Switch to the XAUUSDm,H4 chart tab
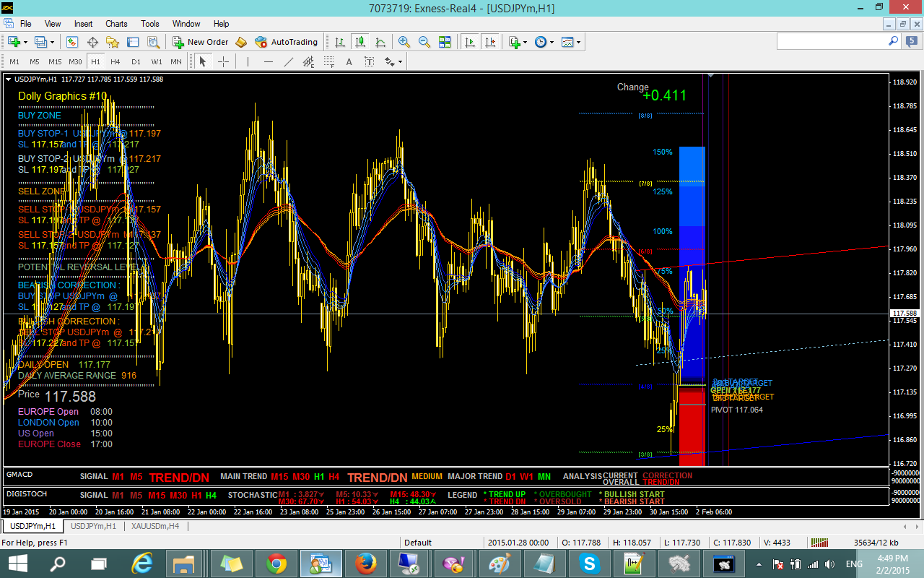 155,526
